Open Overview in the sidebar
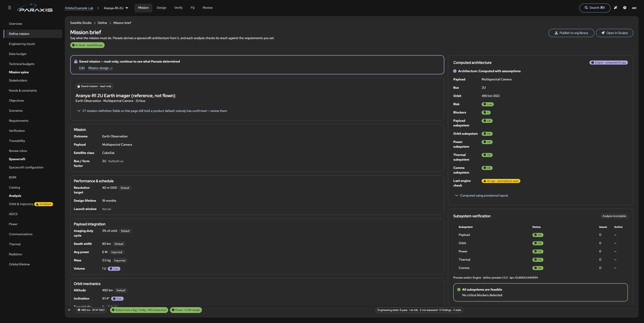This screenshot has width=644, height=323. pos(33,24)
